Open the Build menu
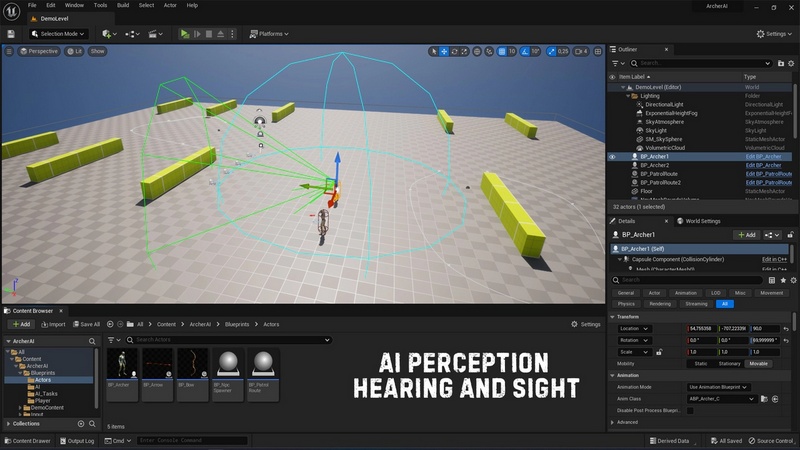The width and height of the screenshot is (800, 450). (124, 5)
